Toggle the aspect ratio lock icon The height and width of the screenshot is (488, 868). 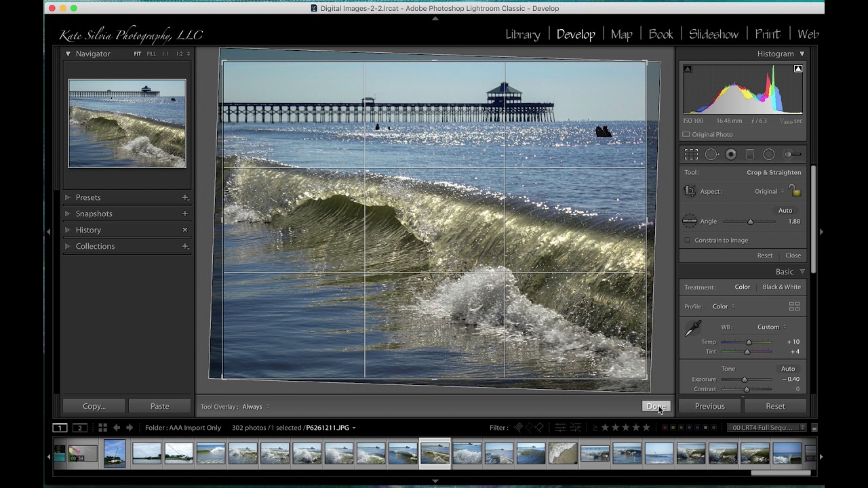click(795, 191)
